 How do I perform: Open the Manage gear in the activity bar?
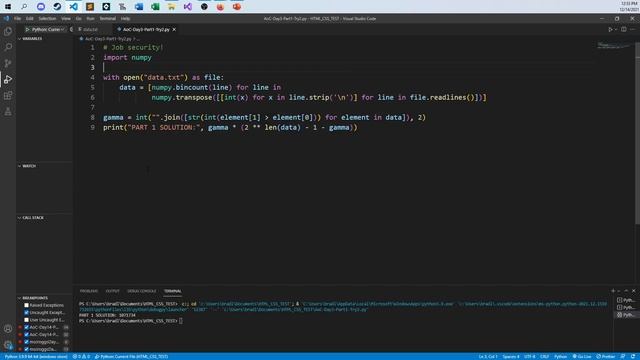8,345
